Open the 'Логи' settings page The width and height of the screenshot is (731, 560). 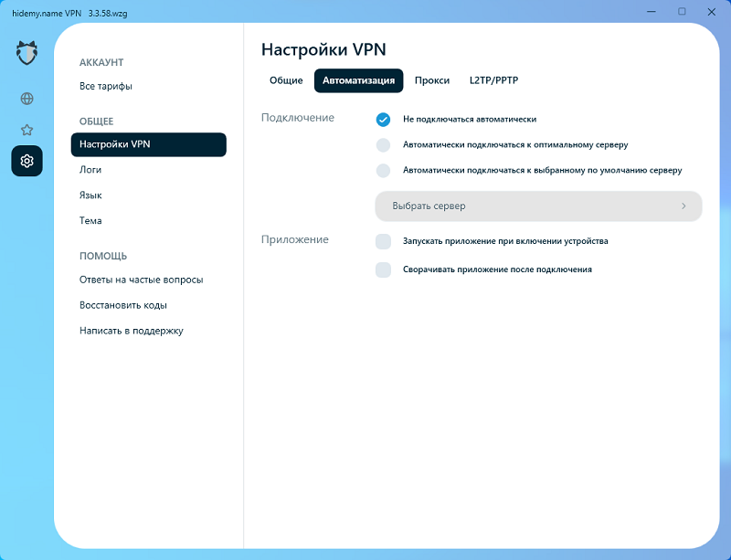point(90,170)
